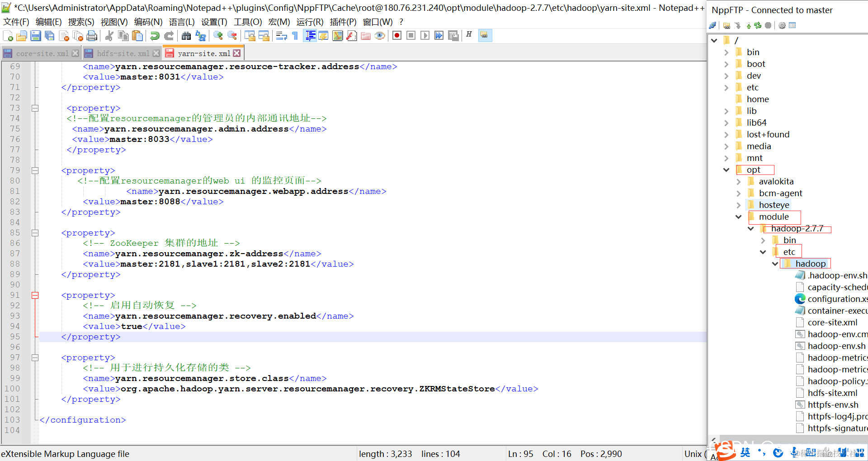The height and width of the screenshot is (461, 868).
Task: Toggle Sogou 英 language mode indicator
Action: (745, 452)
